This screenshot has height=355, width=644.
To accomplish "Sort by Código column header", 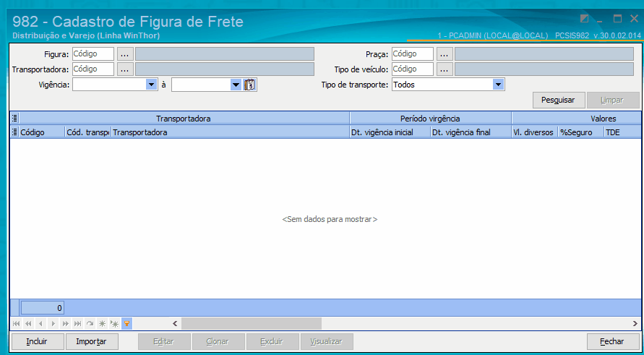I will click(42, 132).
